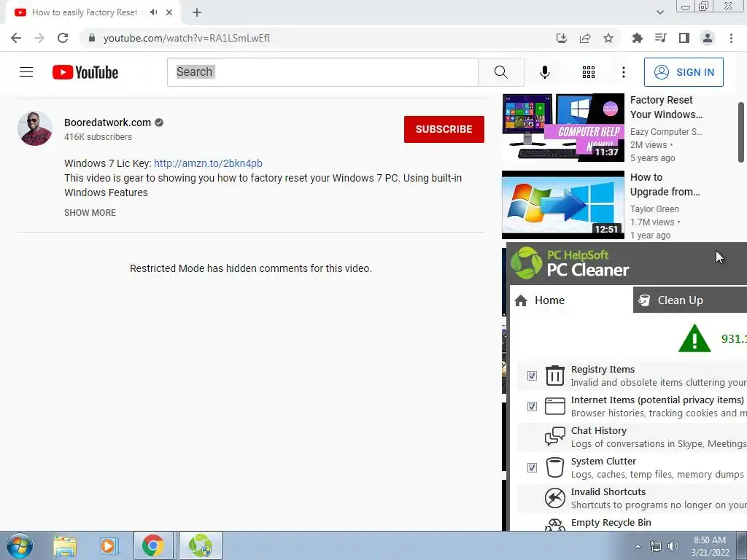Click the green warning triangle in PC Cleaner
The height and width of the screenshot is (560, 747).
(x=694, y=338)
